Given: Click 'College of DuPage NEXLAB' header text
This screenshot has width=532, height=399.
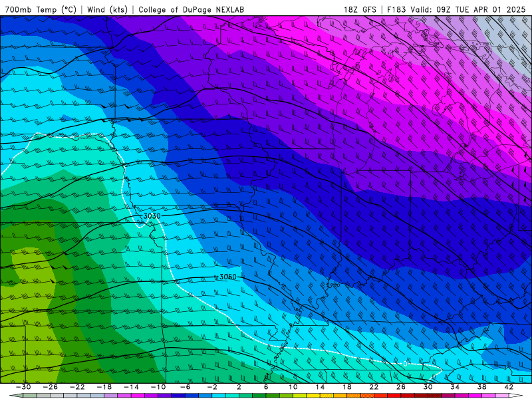Looking at the screenshot, I should pos(191,9).
